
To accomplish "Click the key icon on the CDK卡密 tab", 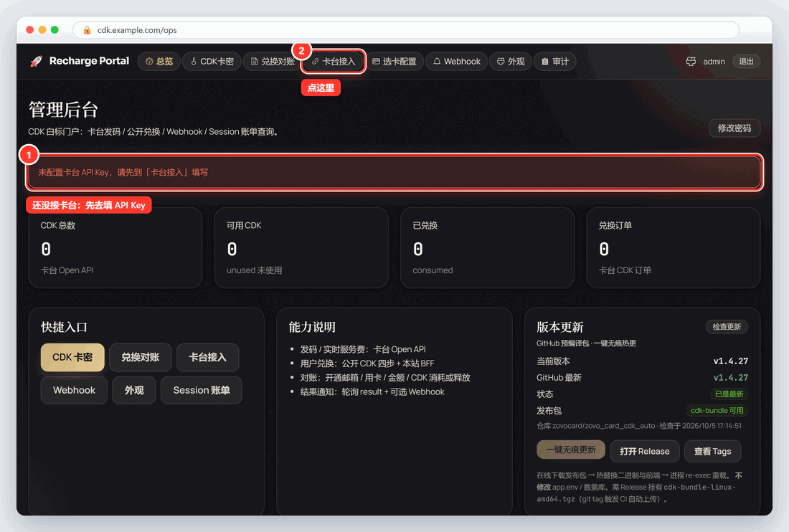I will [x=194, y=62].
